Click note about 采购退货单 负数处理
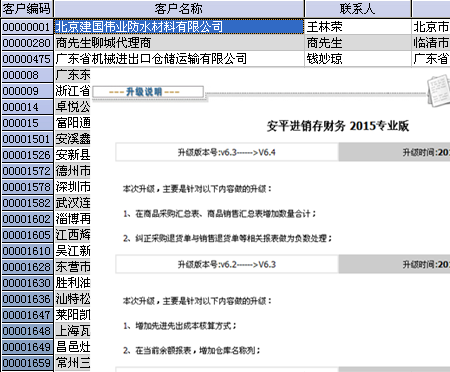The width and height of the screenshot is (450, 372). [227, 238]
